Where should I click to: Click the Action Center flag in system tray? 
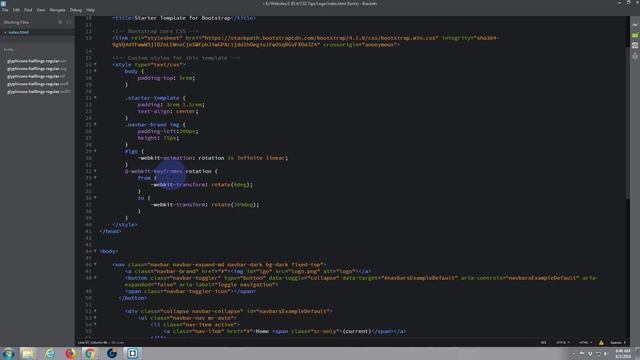(582, 353)
